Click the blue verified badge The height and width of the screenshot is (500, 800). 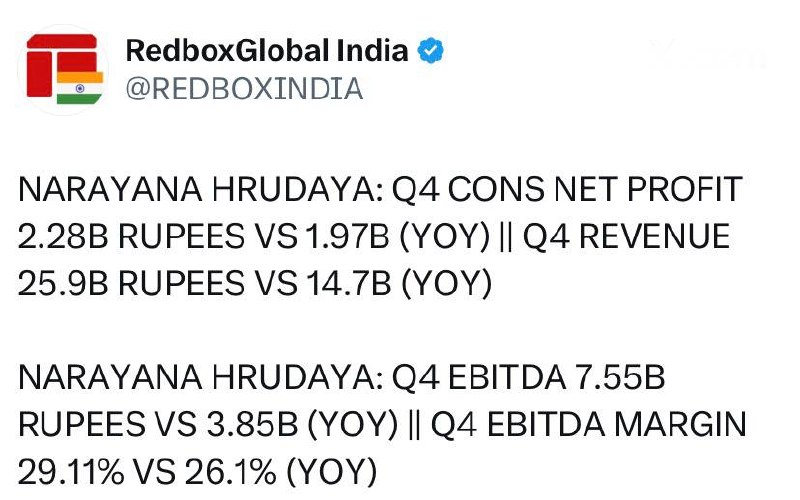430,51
